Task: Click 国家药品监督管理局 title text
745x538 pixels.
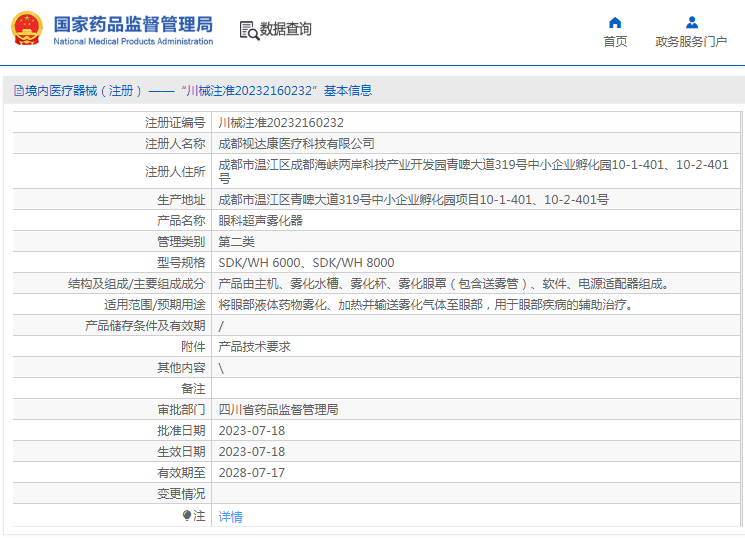Action: click(133, 24)
